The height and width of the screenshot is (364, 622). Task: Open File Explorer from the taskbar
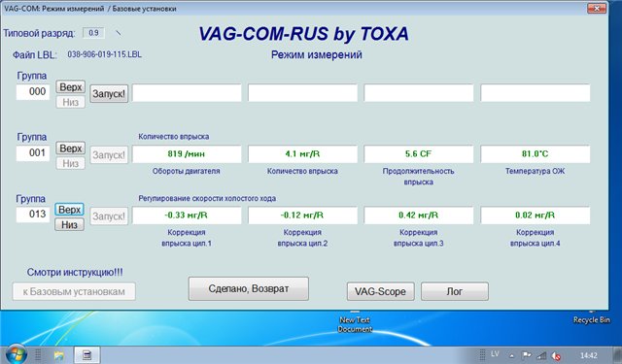click(59, 355)
